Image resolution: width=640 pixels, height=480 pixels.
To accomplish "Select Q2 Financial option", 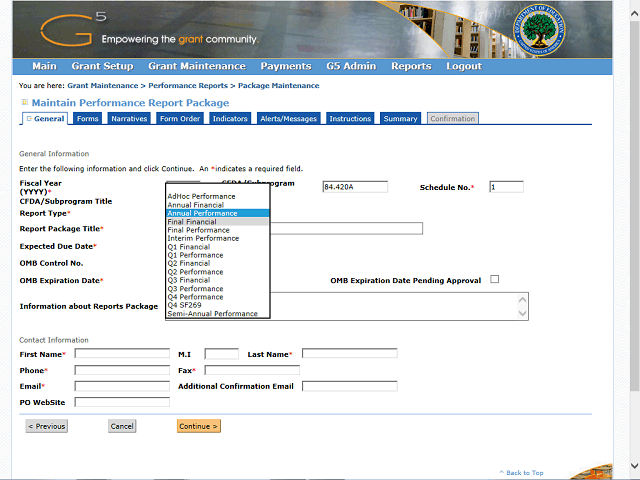I will (x=218, y=263).
